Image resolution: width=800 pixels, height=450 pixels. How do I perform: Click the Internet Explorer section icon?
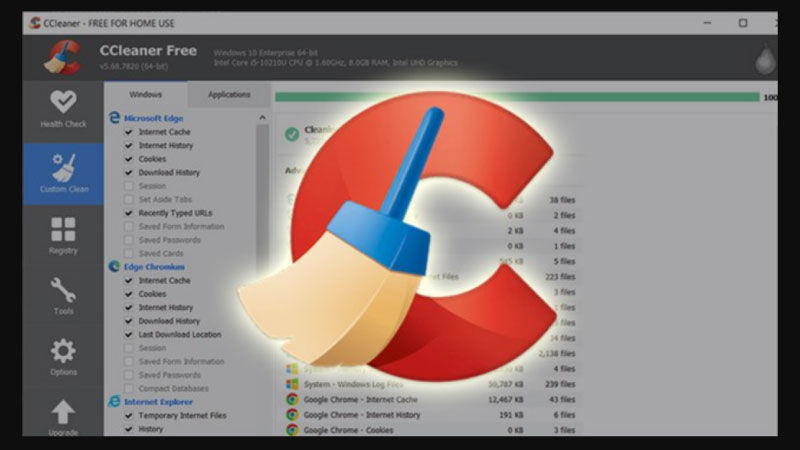click(114, 402)
